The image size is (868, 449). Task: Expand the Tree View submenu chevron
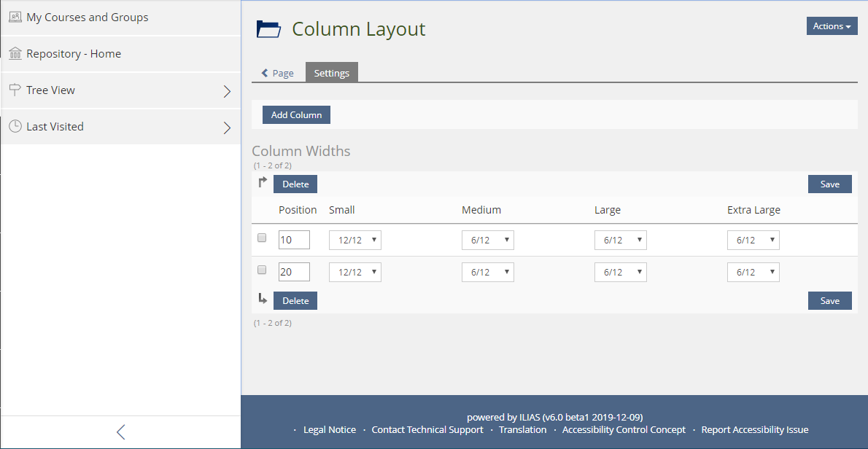pos(227,91)
